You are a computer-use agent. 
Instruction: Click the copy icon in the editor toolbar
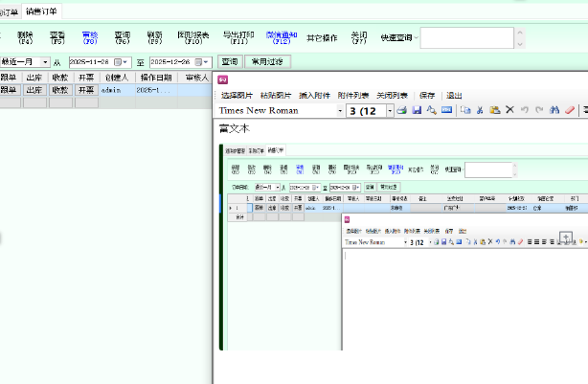(x=465, y=110)
